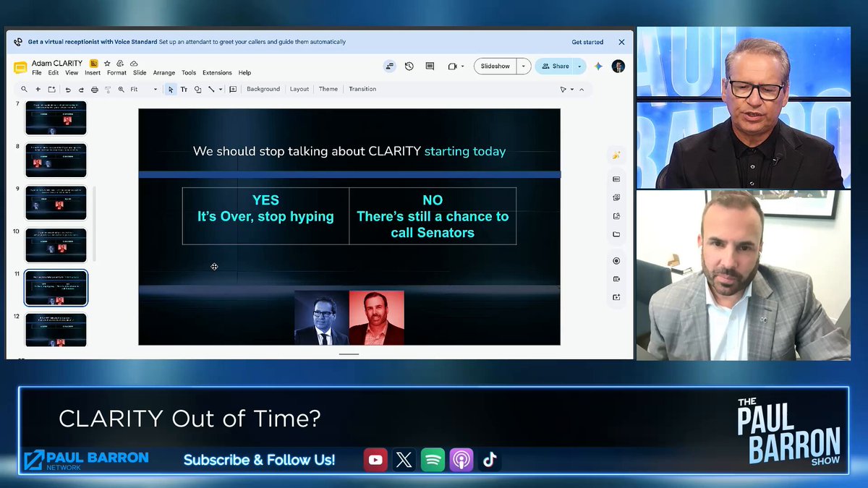Viewport: 868px width, 488px height.
Task: Activate the select cursor tool
Action: 171,90
